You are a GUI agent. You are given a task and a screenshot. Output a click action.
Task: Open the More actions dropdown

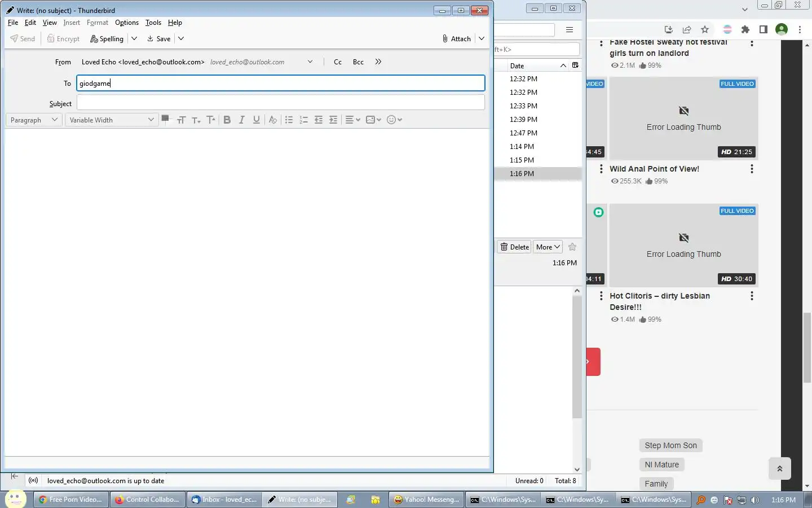(x=548, y=247)
